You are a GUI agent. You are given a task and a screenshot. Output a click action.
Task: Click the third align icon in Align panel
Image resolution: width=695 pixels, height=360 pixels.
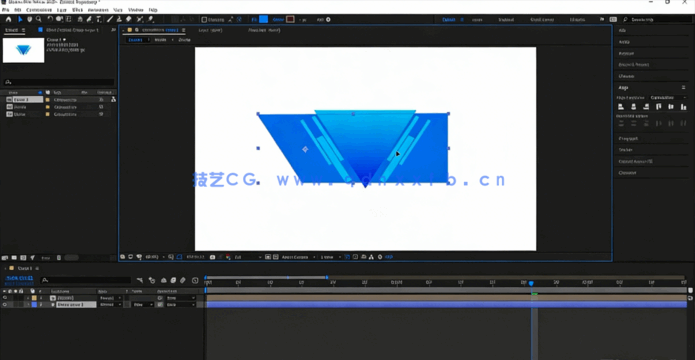click(646, 107)
